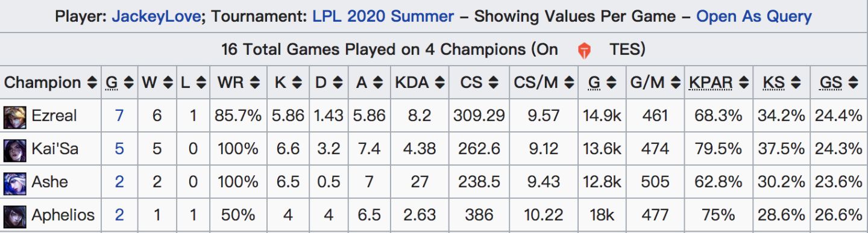Screen dimensions: 868x233
Task: Click the Ezreal champion portrait icon
Action: pos(15,116)
